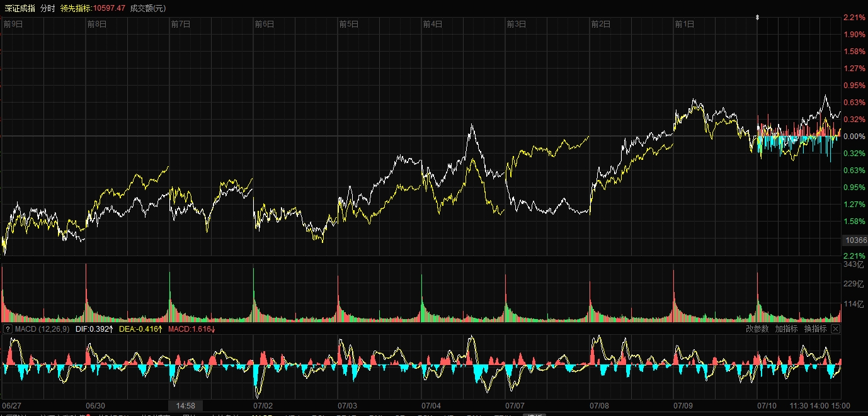Click the 10366 price tag on axis
Screen dimensions: 868x416
tap(855, 240)
